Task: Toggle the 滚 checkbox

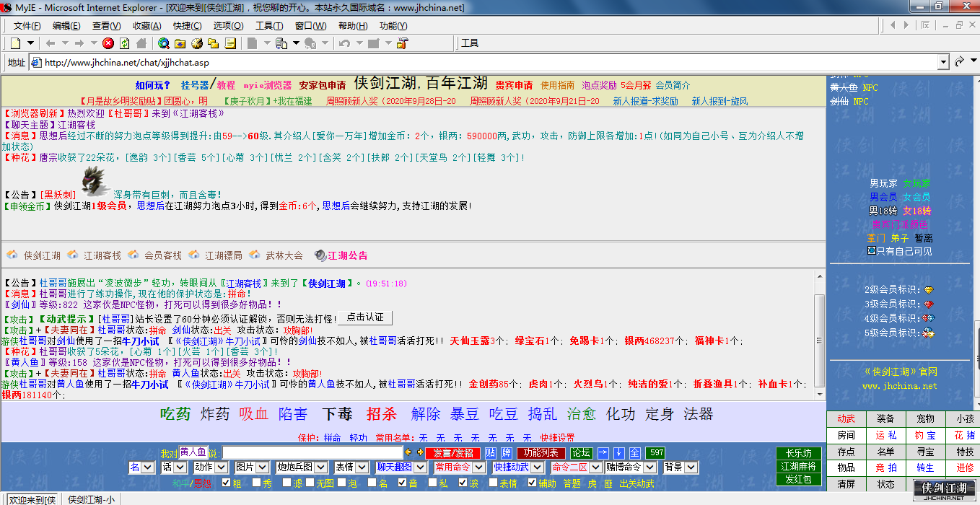Action: (463, 483)
